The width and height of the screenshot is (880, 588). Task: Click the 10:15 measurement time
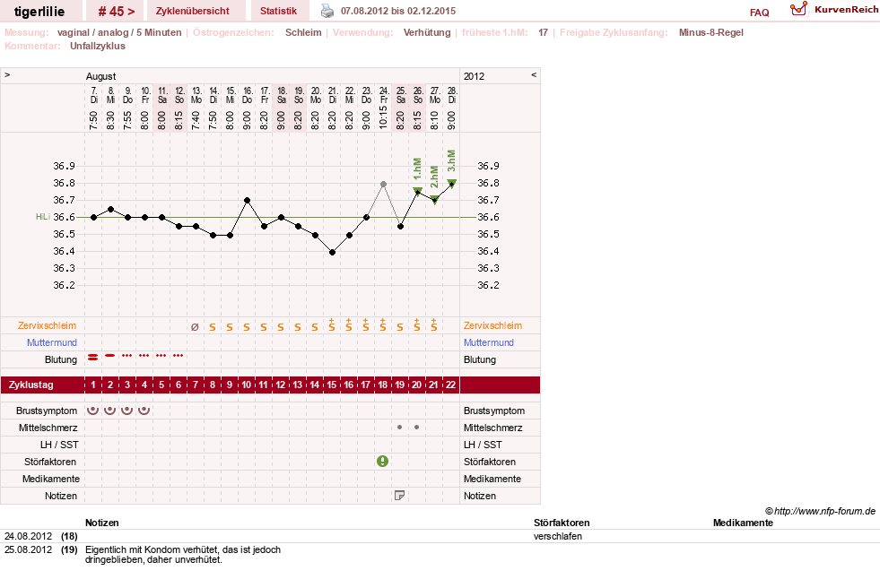point(383,117)
